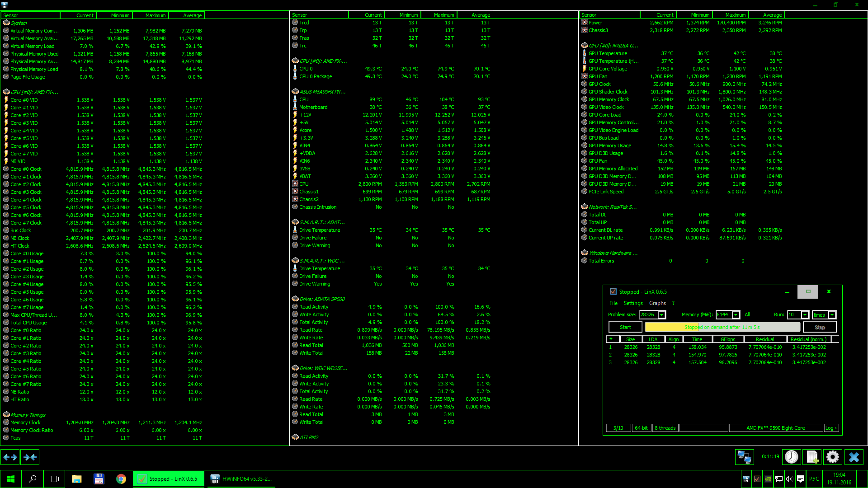The width and height of the screenshot is (868, 488).
Task: Open the Memory (MiB) dropdown
Action: (x=736, y=315)
